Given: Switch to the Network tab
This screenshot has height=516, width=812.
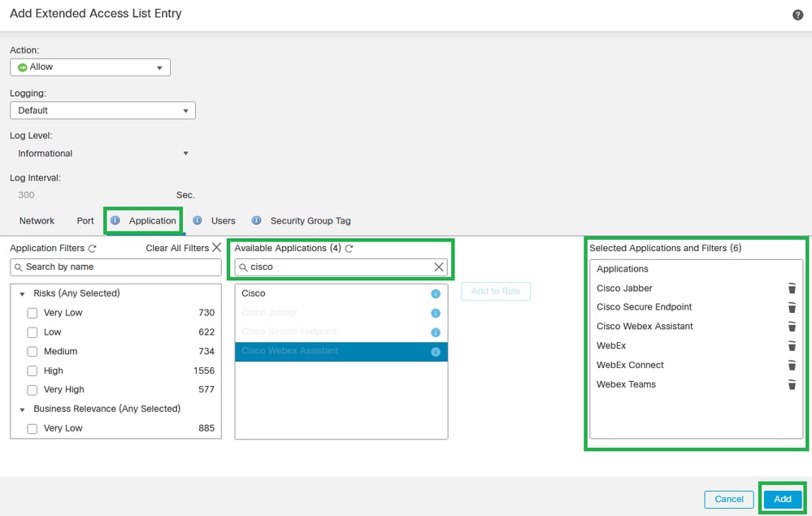Looking at the screenshot, I should tap(37, 220).
